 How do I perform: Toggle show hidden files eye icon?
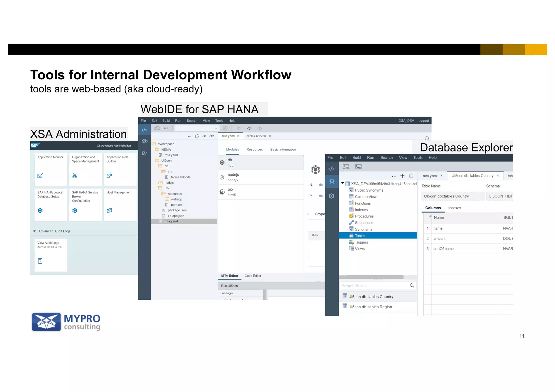pyautogui.click(x=204, y=136)
